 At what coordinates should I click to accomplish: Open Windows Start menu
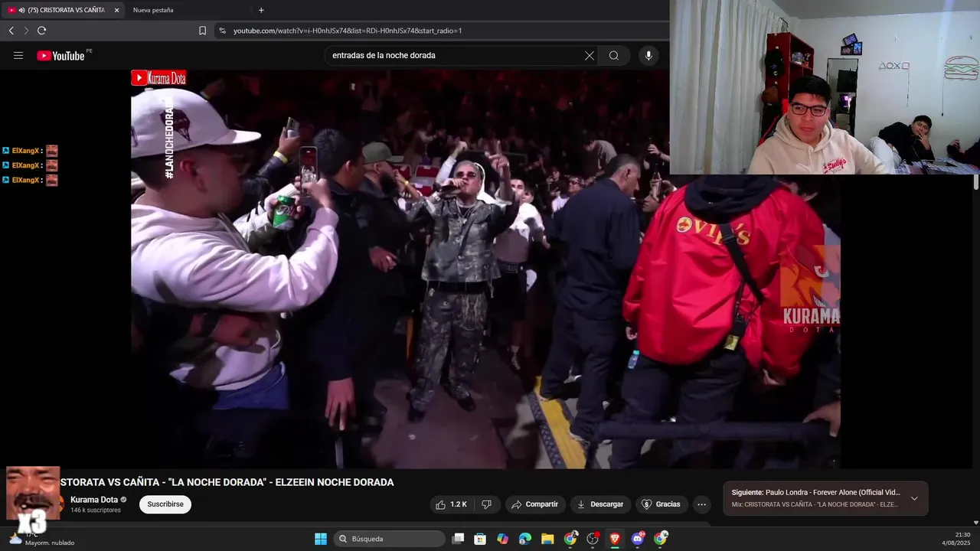pyautogui.click(x=321, y=539)
